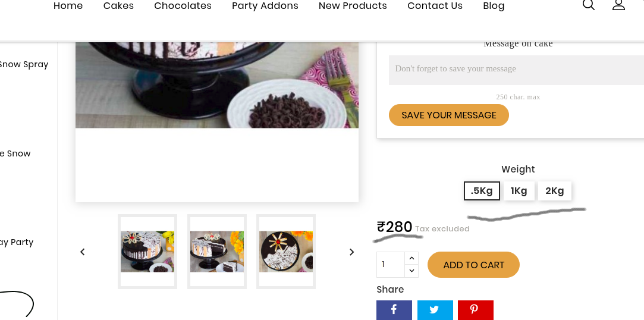The width and height of the screenshot is (644, 320).
Task: Select .5Kg weight option
Action: 482,191
